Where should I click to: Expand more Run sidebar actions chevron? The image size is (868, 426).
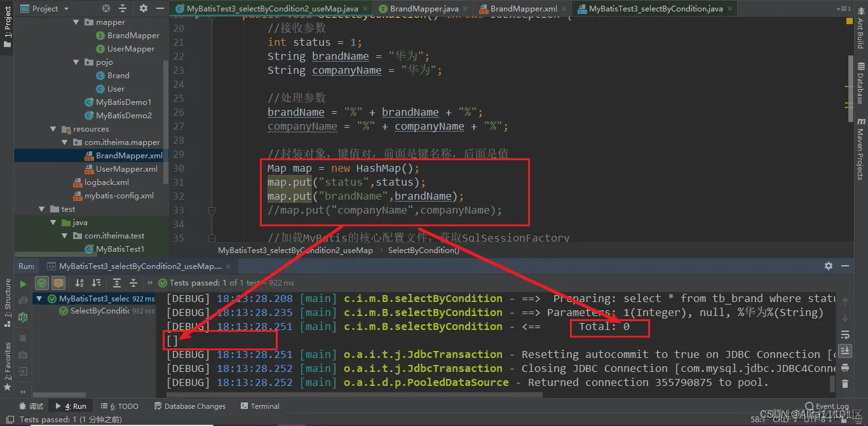pyautogui.click(x=23, y=392)
